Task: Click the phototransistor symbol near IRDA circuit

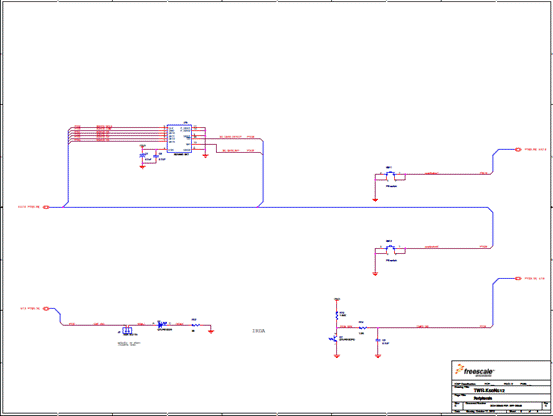Action: [x=334, y=339]
